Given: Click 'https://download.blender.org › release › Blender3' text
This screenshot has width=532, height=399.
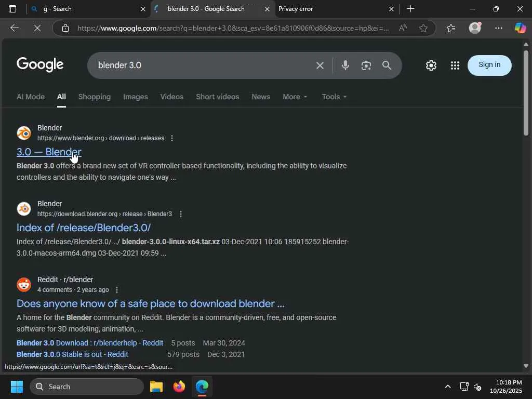Looking at the screenshot, I should (104, 214).
